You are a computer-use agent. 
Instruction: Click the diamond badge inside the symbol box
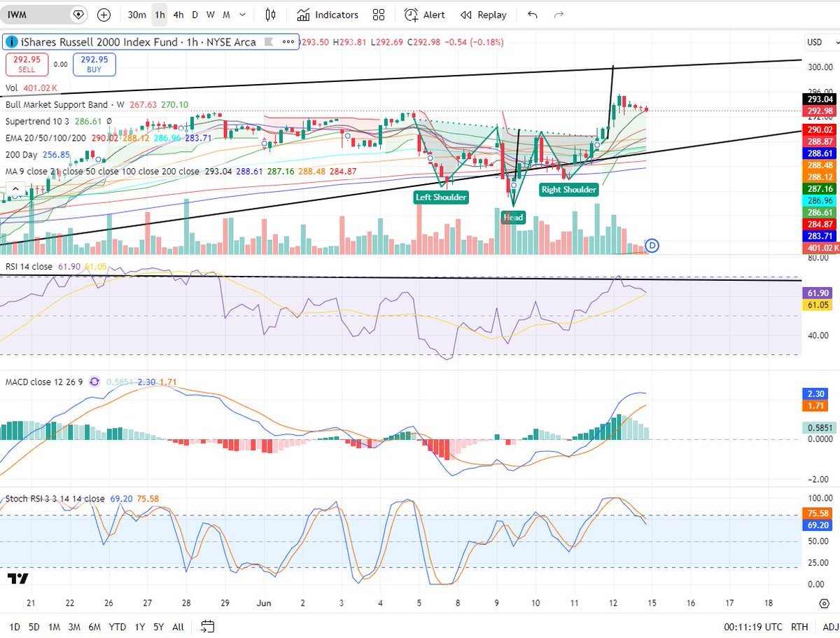click(78, 15)
